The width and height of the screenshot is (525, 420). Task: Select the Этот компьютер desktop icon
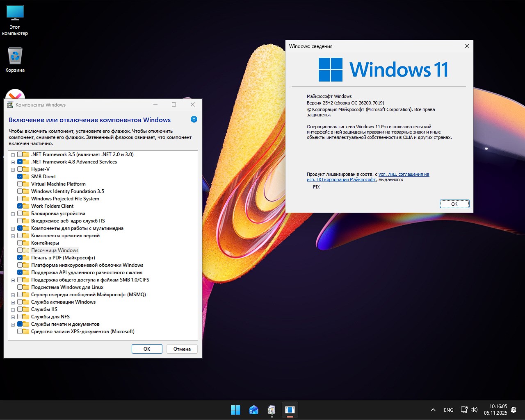[15, 20]
